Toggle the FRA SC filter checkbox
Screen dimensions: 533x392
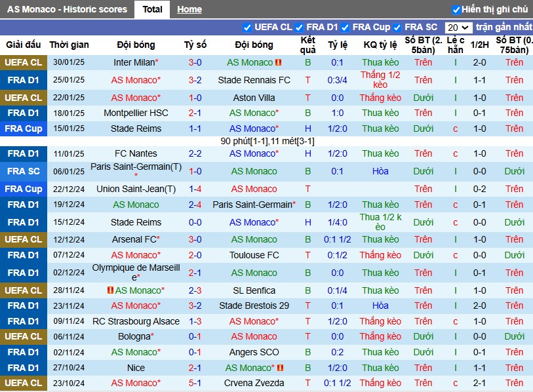pyautogui.click(x=397, y=28)
